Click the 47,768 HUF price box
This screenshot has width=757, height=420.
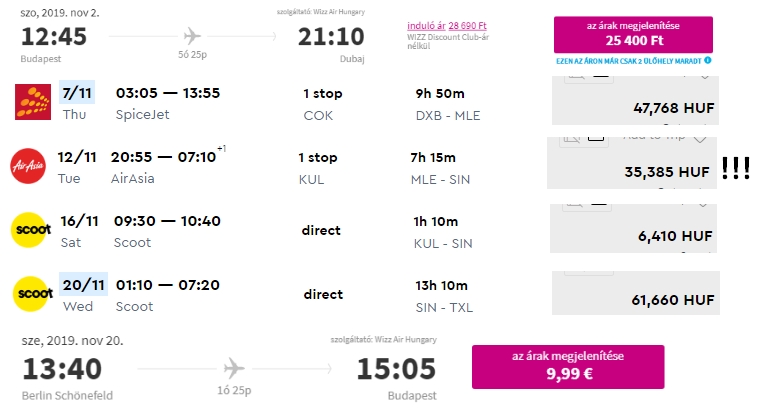tap(635, 100)
